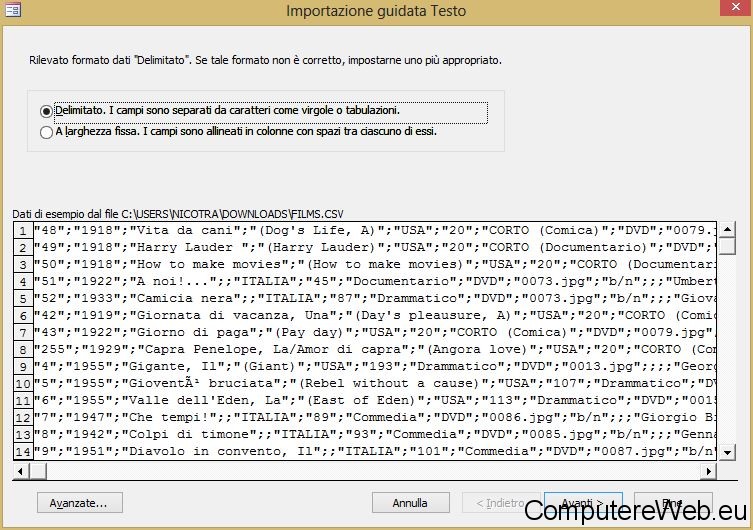The image size is (753, 530).
Task: Select the Delimitato radio option
Action: pyautogui.click(x=46, y=111)
